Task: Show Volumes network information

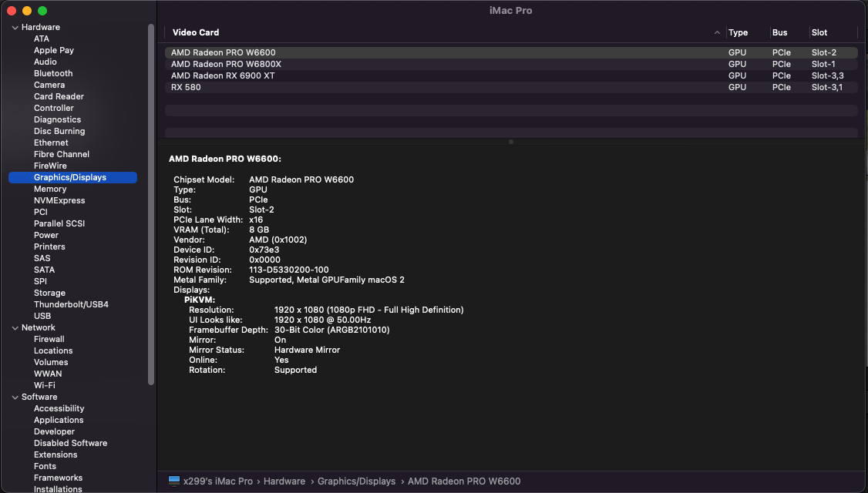Action: click(51, 362)
